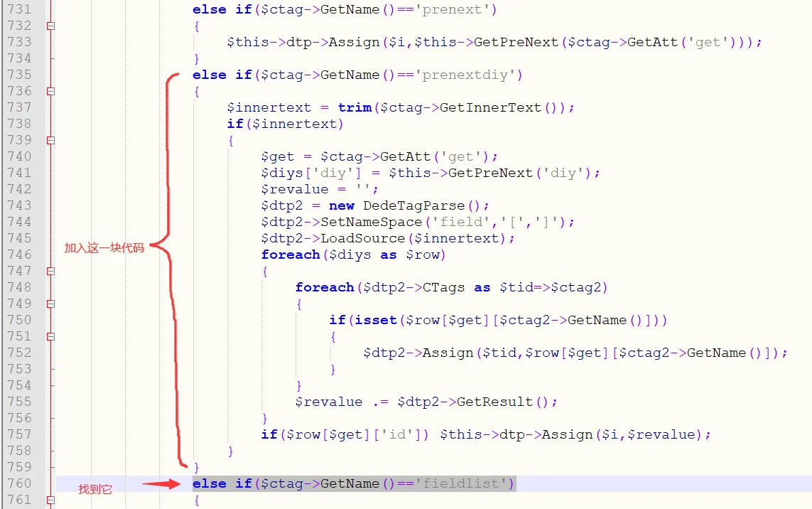Click line number 740 in the margin
The image size is (812, 509).
click(x=19, y=156)
